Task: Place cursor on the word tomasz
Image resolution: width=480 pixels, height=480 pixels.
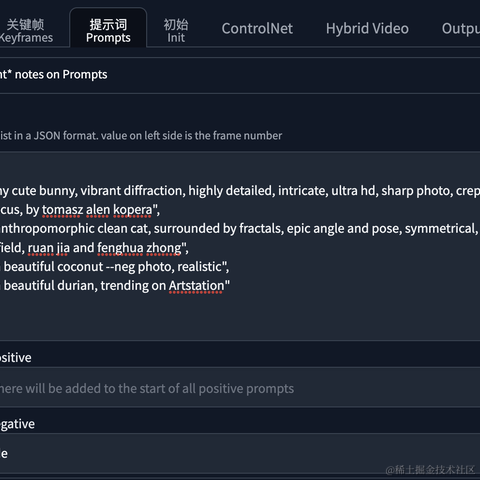Action: [x=62, y=210]
